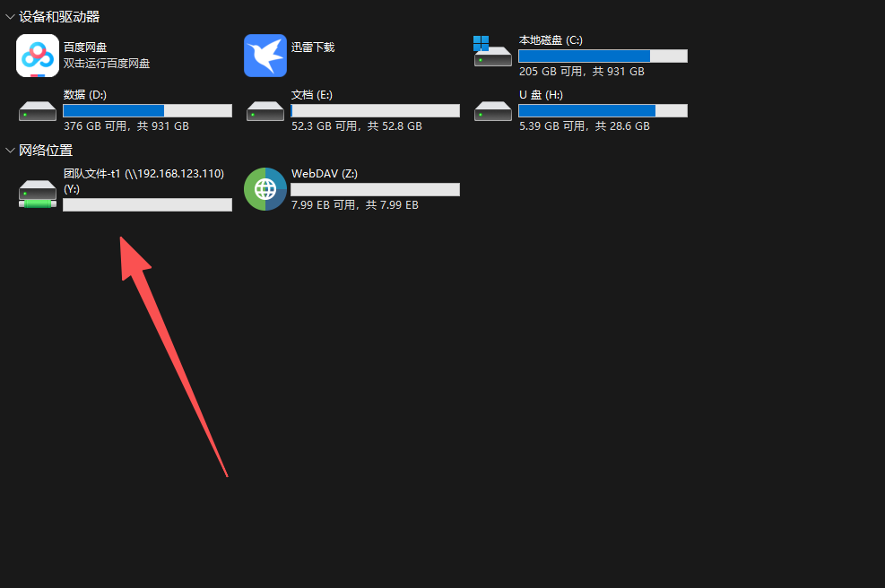
Task: Click the 设备和驱动器 section header text
Action: [x=59, y=17]
